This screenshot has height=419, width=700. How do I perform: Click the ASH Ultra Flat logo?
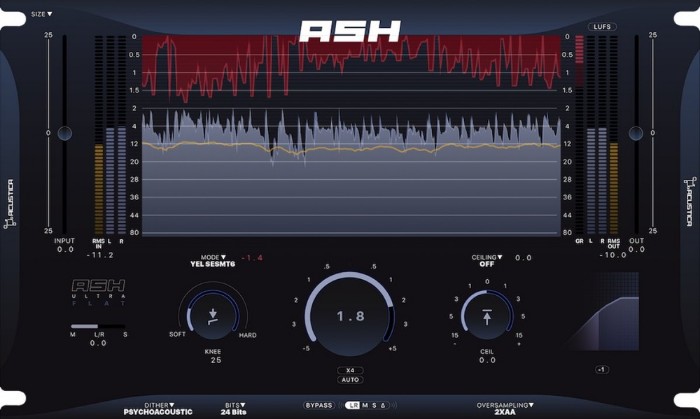99,292
